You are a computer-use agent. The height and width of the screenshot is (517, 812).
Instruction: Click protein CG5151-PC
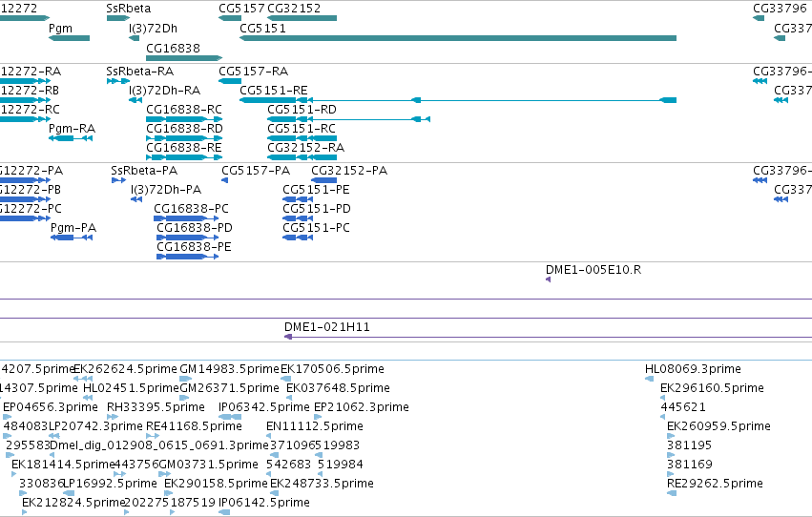point(316,228)
